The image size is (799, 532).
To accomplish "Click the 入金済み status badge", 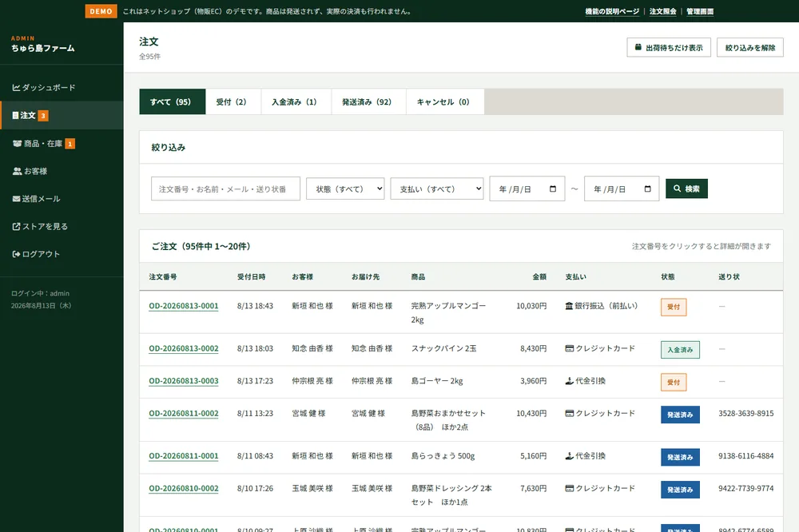I will pyautogui.click(x=680, y=350).
